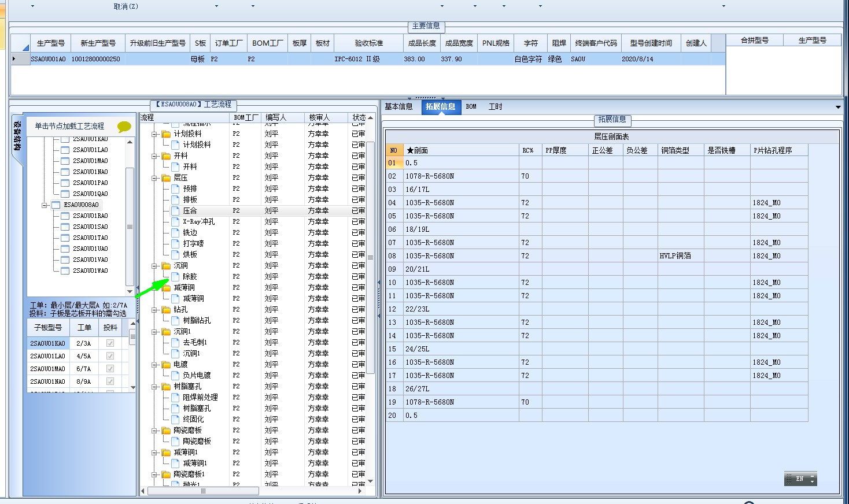
Task: Select the 16/17L cell in row 03
Action: pos(461,190)
